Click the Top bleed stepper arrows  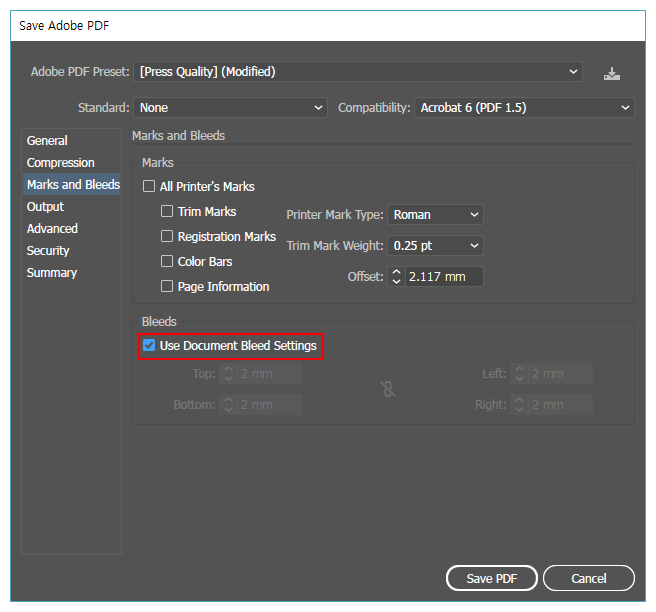click(228, 374)
